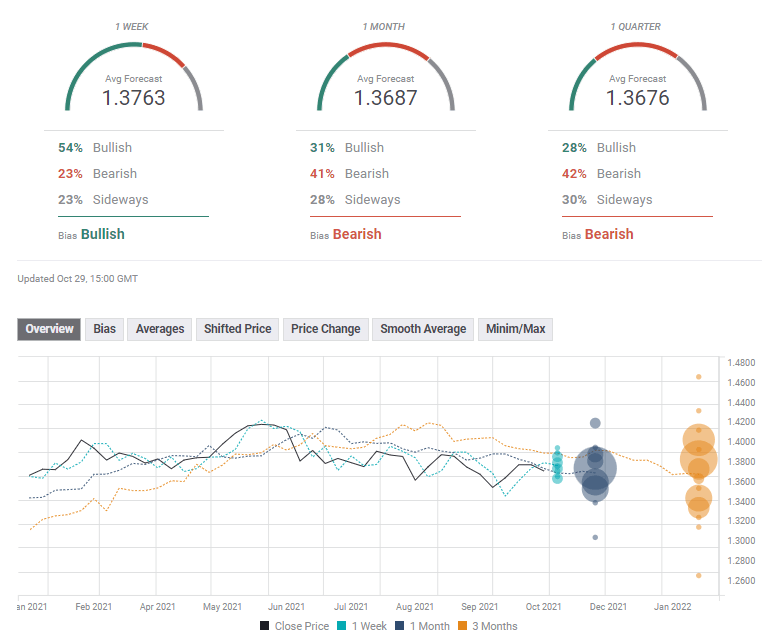Image resolution: width=762 pixels, height=642 pixels.
Task: Show the Shifted Price view
Action: pyautogui.click(x=237, y=329)
